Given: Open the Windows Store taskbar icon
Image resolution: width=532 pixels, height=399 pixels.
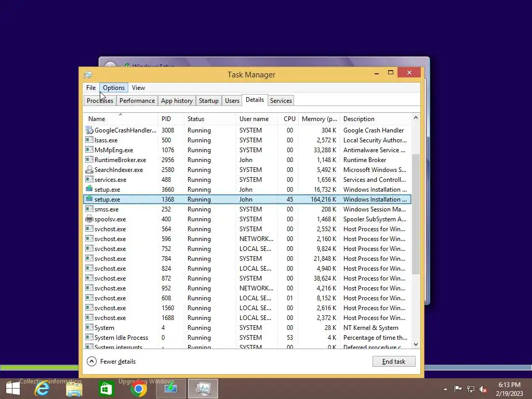Looking at the screenshot, I should click(x=106, y=389).
